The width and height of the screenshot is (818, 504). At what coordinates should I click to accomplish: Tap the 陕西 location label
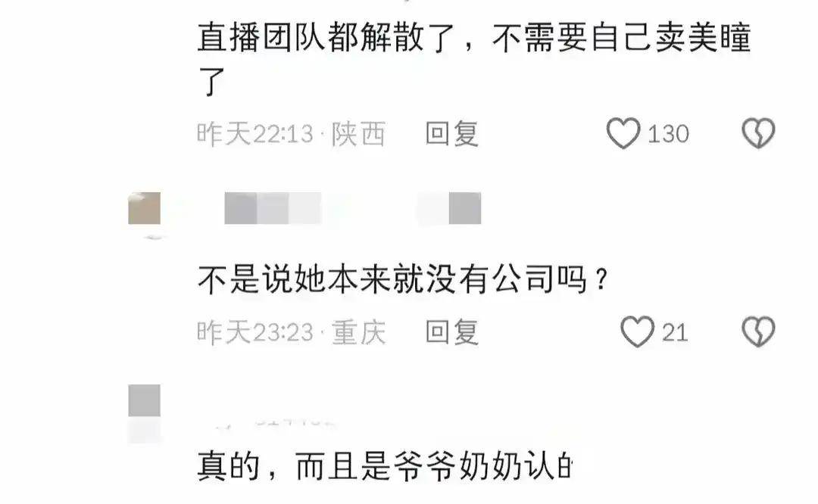tap(358, 134)
